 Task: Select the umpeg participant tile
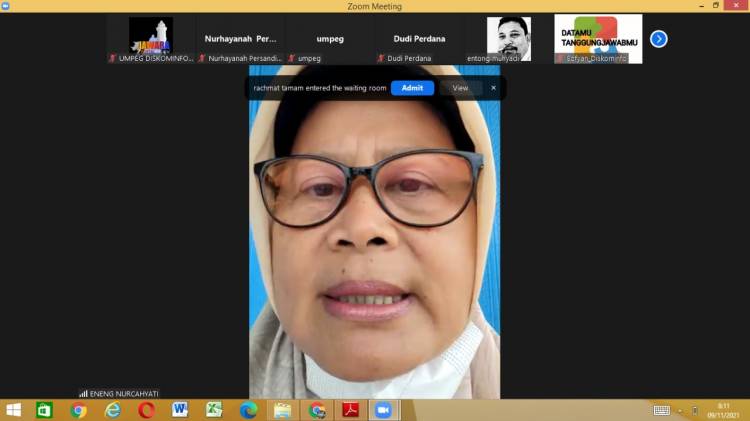(330, 39)
